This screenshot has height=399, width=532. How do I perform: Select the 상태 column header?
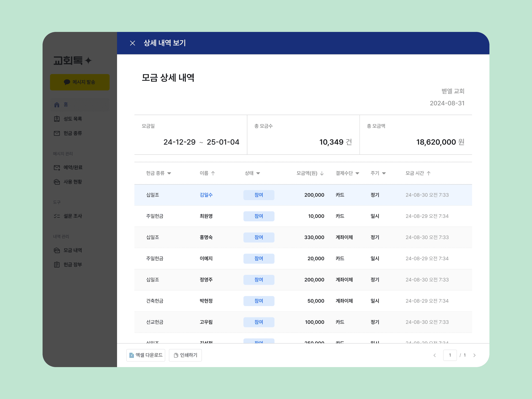click(x=252, y=173)
